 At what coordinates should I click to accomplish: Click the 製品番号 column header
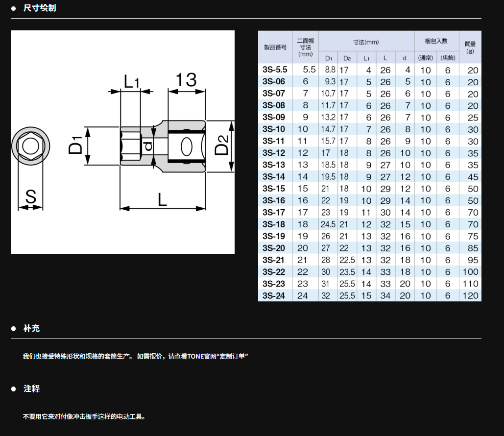[x=275, y=47]
